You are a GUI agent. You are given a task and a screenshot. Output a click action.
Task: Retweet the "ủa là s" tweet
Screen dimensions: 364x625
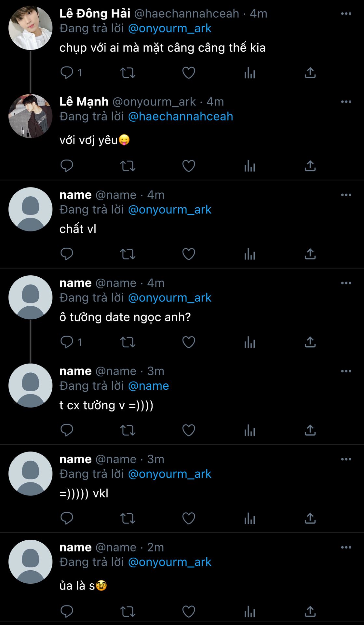pyautogui.click(x=128, y=611)
